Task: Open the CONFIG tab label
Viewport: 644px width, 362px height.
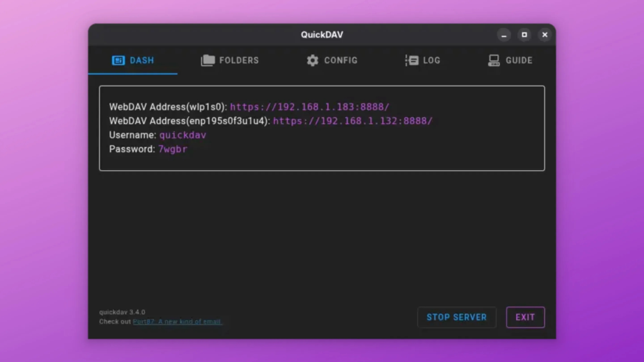Action: 341,60
